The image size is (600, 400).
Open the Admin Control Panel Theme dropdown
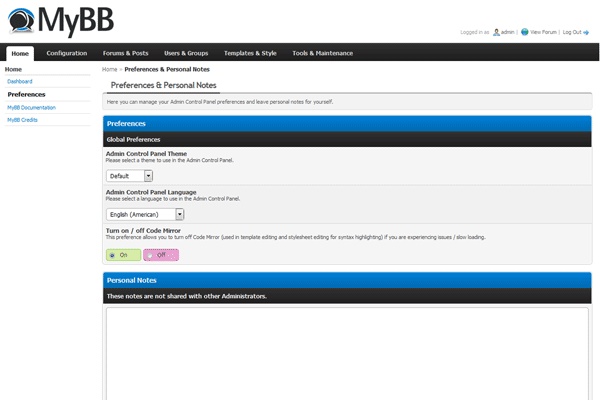tap(129, 176)
